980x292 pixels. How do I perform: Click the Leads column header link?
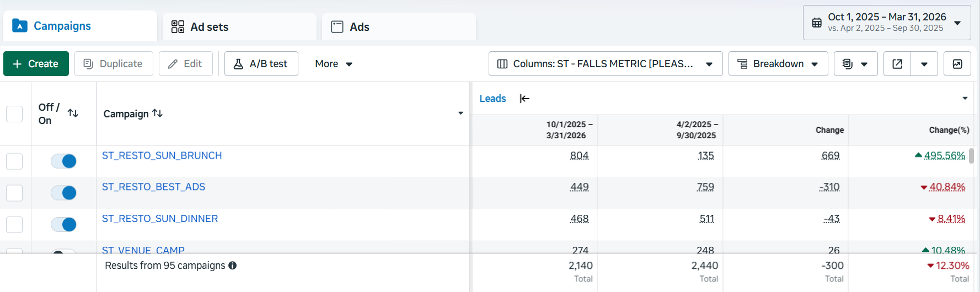492,99
